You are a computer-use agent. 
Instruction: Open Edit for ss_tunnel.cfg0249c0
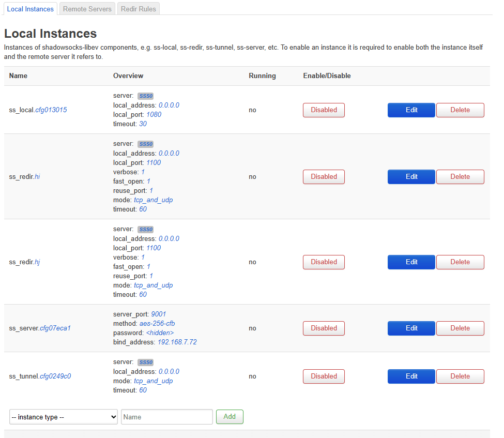click(411, 376)
